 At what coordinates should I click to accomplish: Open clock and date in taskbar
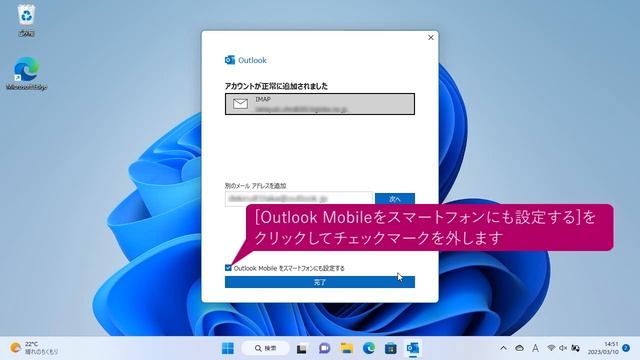[603, 348]
